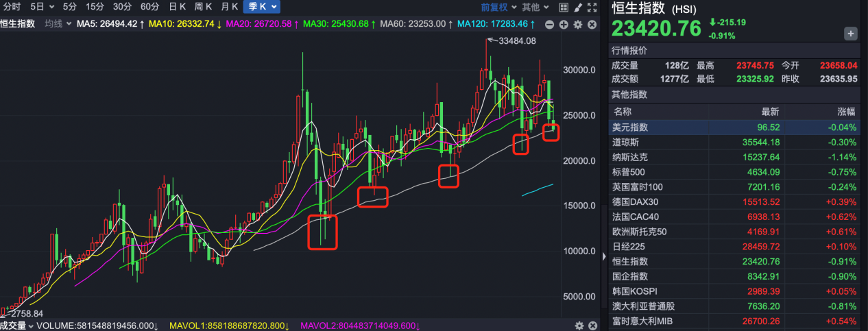This screenshot has width=868, height=331.
Task: Switch to the 分时 chart tab
Action: (12, 7)
